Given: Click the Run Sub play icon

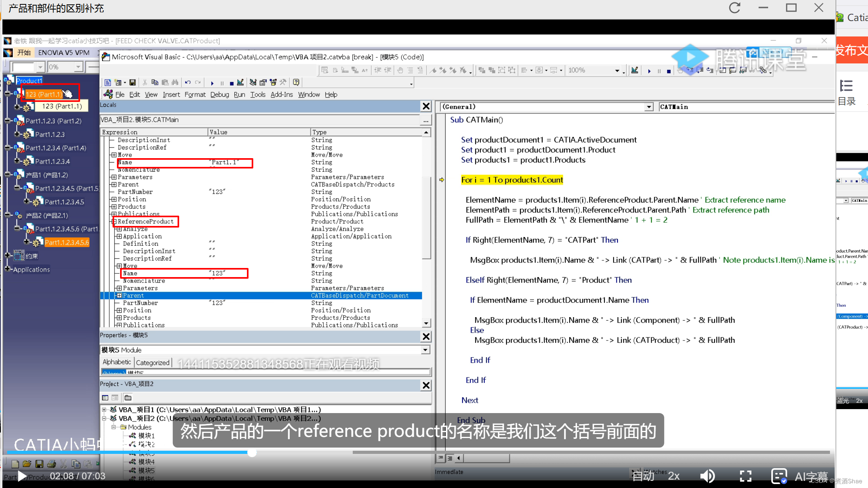Looking at the screenshot, I should pyautogui.click(x=212, y=83).
